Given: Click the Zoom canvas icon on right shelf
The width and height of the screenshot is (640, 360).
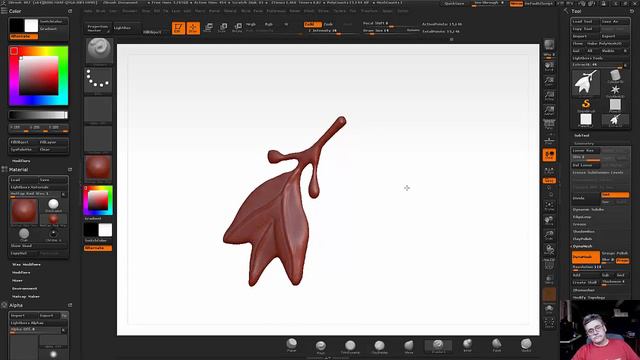Looking at the screenshot, I should [549, 81].
